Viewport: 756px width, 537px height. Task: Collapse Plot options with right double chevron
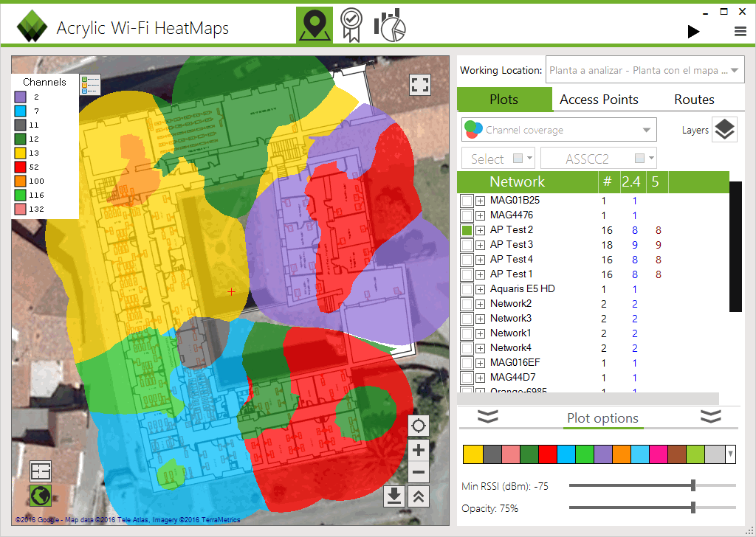(x=711, y=416)
